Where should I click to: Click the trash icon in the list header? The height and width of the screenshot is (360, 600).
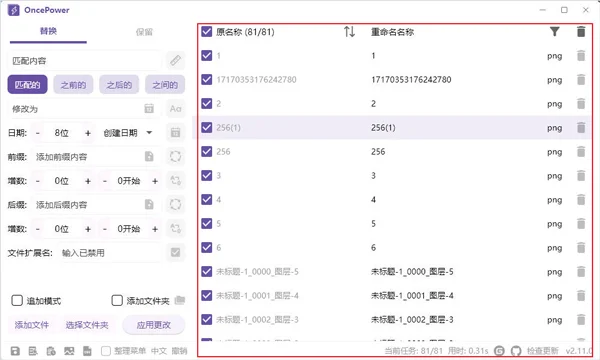pyautogui.click(x=581, y=31)
